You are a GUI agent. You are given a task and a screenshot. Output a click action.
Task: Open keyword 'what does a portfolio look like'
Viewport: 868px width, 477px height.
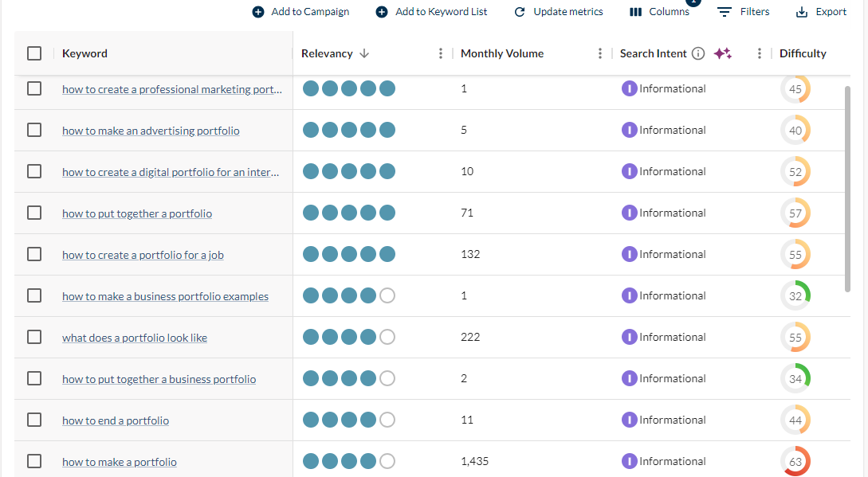point(135,338)
